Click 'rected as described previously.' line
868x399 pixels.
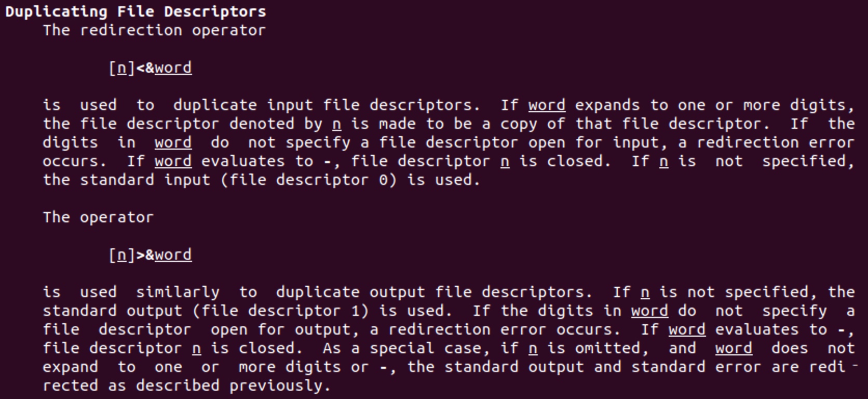click(186, 386)
